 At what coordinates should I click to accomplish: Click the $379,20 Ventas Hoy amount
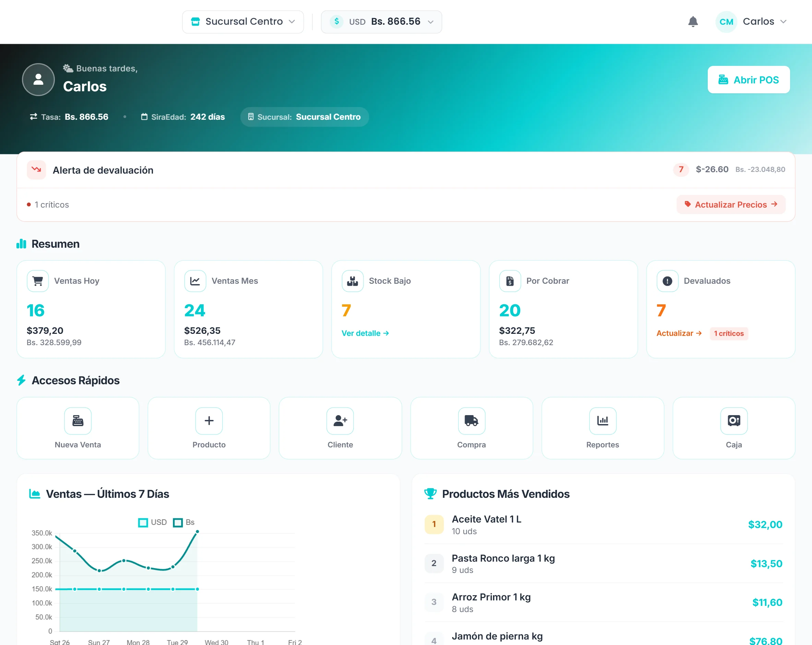[45, 330]
